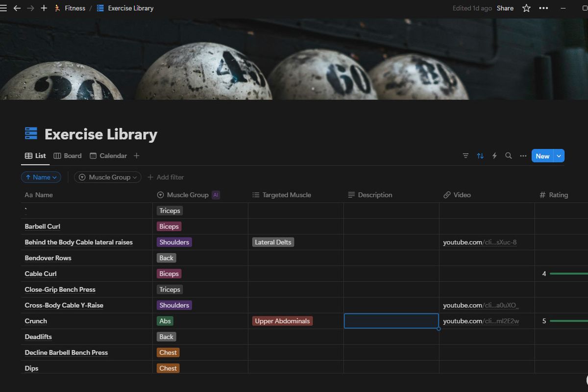Viewport: 588px width, 392px height.
Task: Go forward with the right arrow
Action: click(x=30, y=8)
